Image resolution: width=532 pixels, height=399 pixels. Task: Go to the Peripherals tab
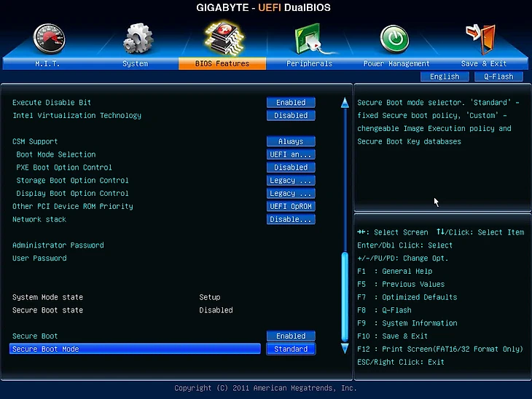(309, 64)
